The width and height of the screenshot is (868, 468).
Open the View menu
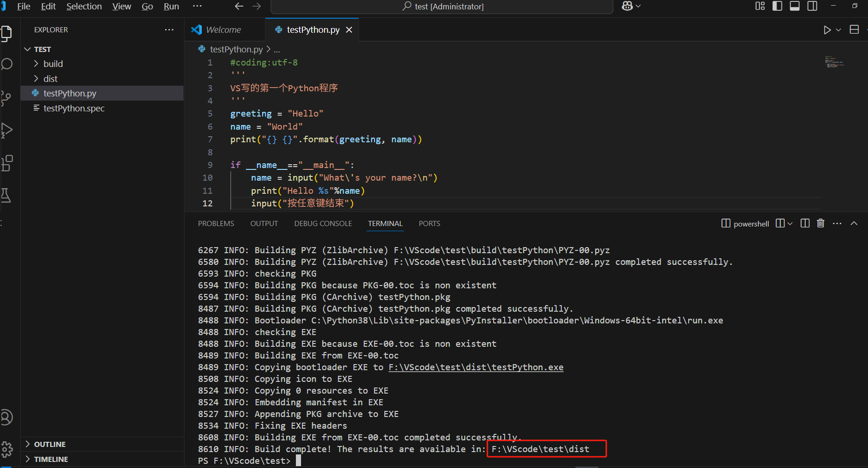tap(122, 6)
